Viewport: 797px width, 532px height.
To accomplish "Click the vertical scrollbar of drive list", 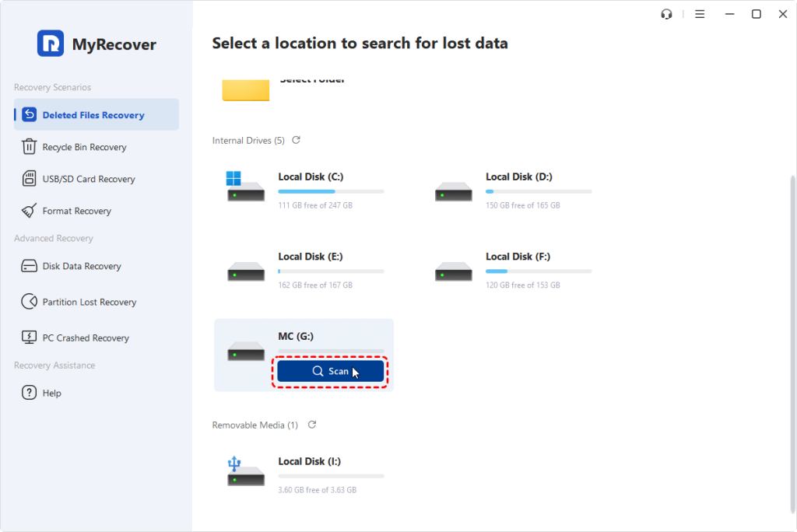I will coord(792,344).
